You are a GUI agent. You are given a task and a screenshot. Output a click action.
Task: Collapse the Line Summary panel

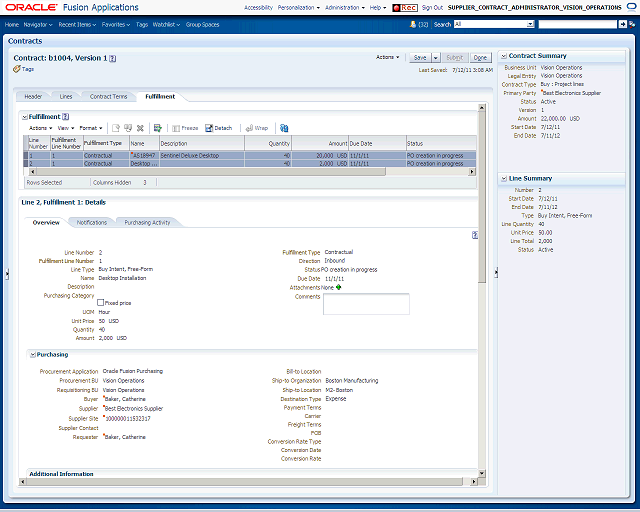(x=504, y=178)
